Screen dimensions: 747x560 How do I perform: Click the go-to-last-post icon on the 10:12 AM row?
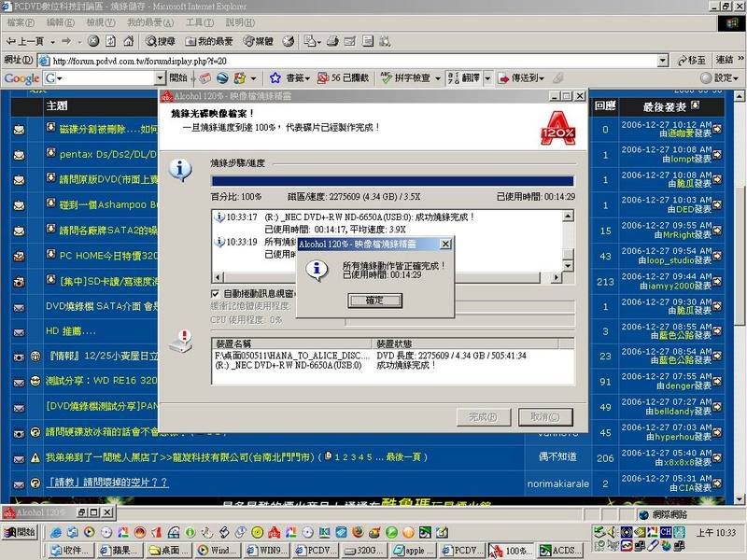tap(717, 129)
